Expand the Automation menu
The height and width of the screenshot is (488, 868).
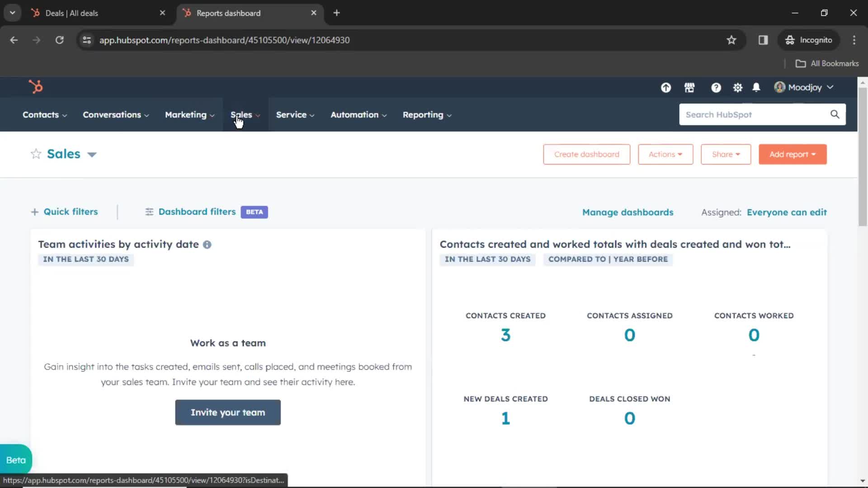click(359, 115)
